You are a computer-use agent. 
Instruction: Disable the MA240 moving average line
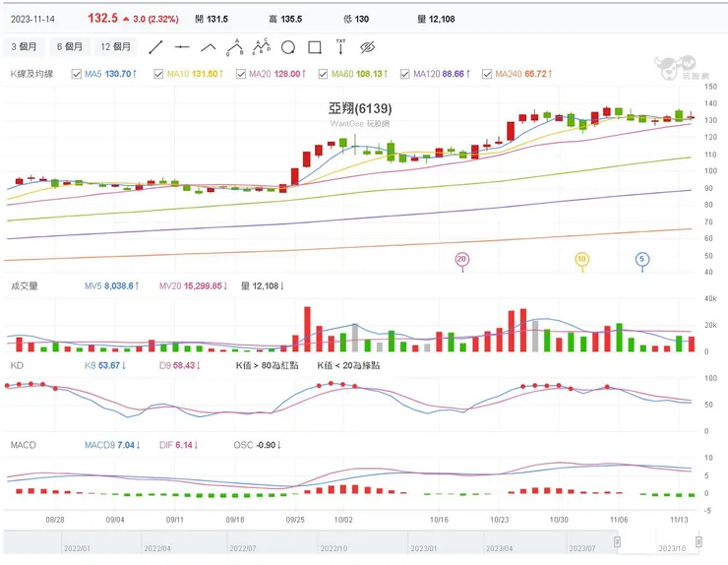pyautogui.click(x=487, y=74)
